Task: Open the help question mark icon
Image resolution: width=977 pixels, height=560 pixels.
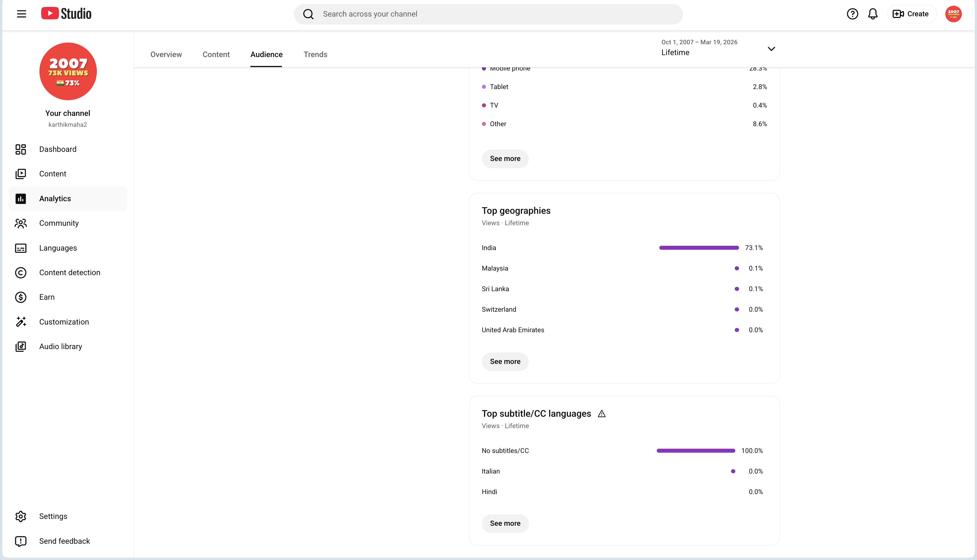Action: point(852,14)
